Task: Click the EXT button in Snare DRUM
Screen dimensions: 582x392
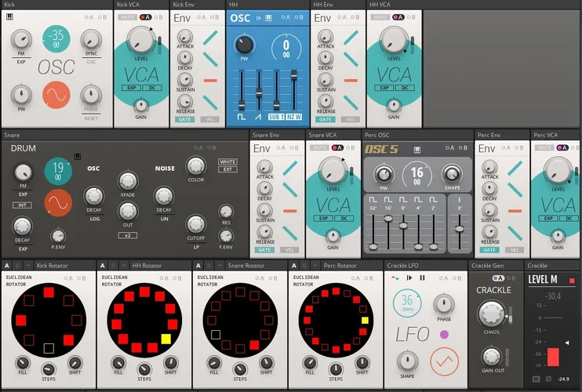Action: click(227, 169)
